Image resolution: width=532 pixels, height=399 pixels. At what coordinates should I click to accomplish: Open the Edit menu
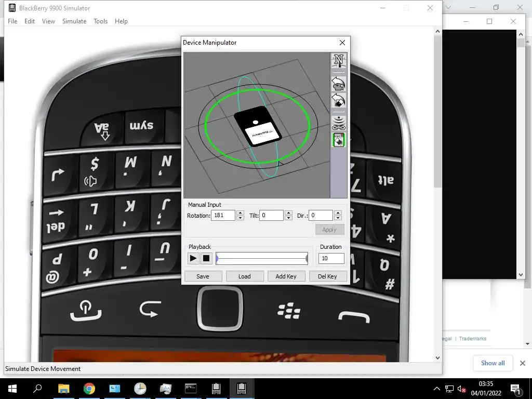pyautogui.click(x=30, y=21)
